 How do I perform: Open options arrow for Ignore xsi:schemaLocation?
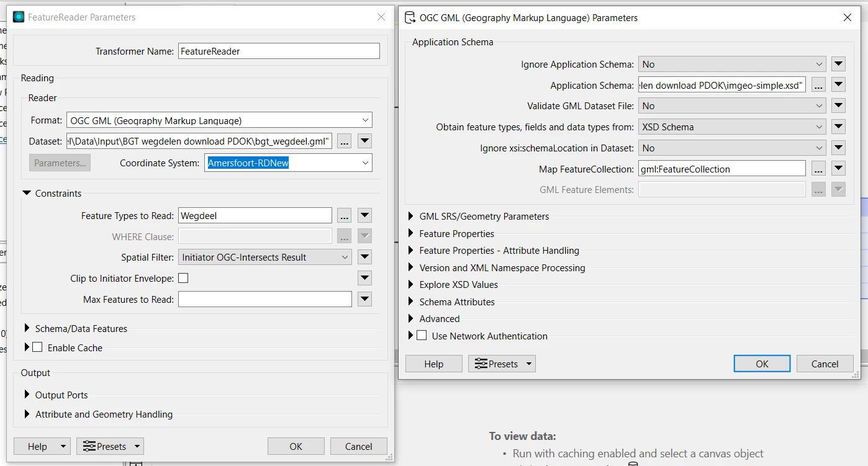tap(839, 148)
